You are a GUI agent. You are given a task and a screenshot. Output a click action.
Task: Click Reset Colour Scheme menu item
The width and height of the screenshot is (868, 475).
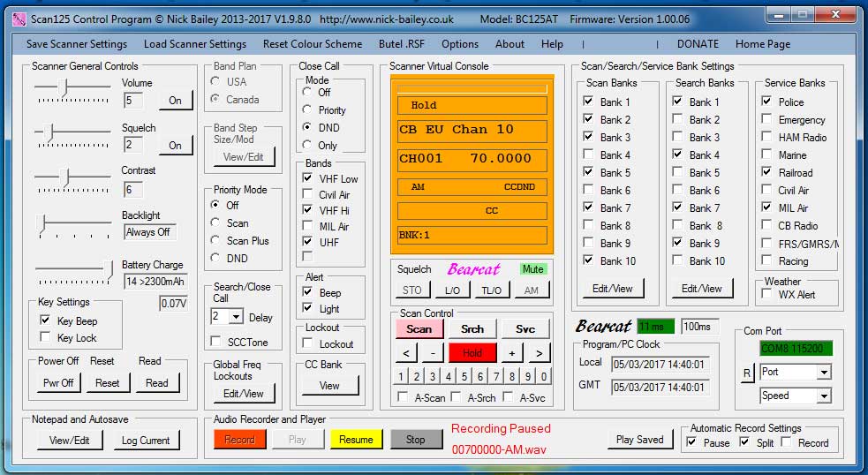(x=313, y=44)
